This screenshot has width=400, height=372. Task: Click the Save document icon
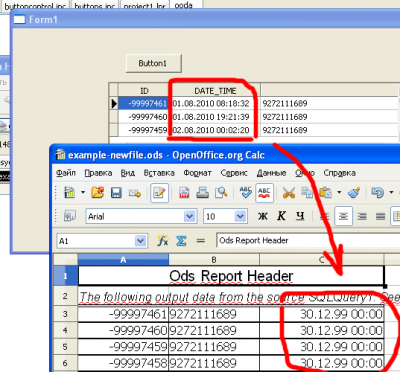coord(116,193)
